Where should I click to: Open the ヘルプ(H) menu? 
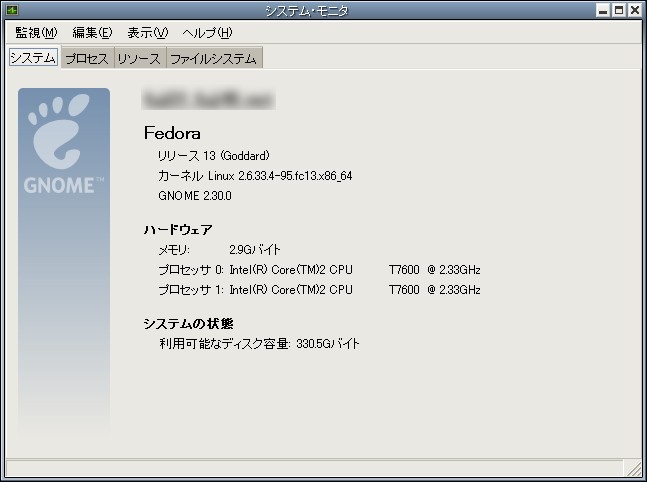click(207, 33)
